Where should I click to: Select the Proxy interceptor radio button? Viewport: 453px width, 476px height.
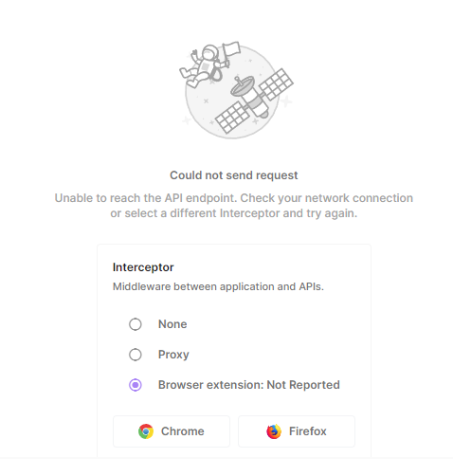[x=136, y=355]
